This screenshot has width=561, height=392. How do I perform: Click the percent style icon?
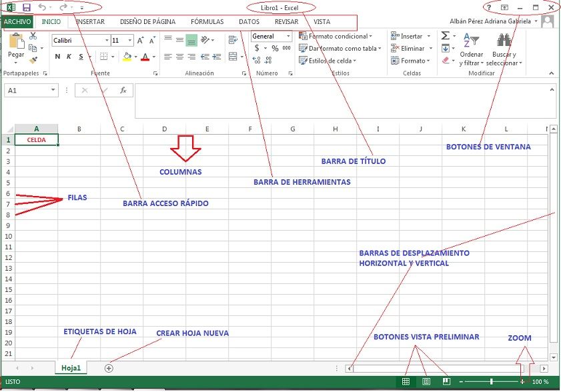click(x=275, y=49)
